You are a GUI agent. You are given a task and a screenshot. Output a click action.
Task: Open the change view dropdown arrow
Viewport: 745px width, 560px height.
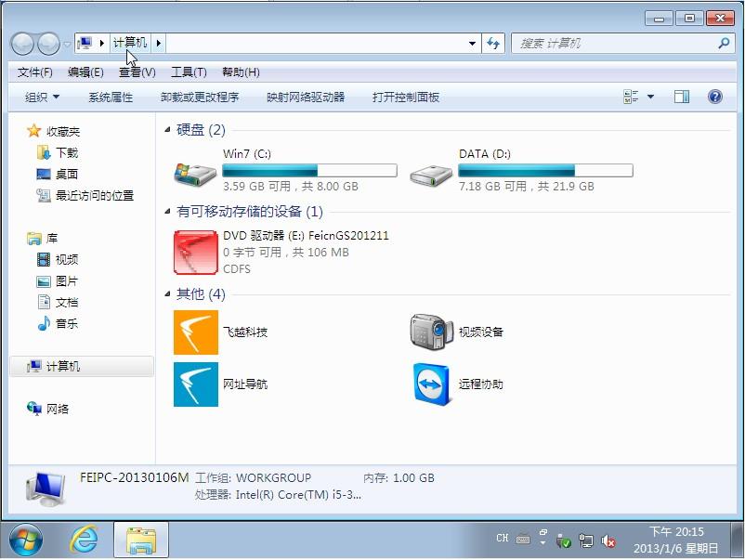[x=650, y=97]
